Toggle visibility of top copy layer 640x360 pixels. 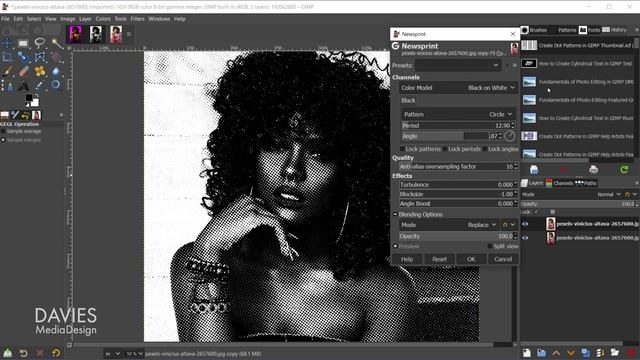[x=525, y=224]
